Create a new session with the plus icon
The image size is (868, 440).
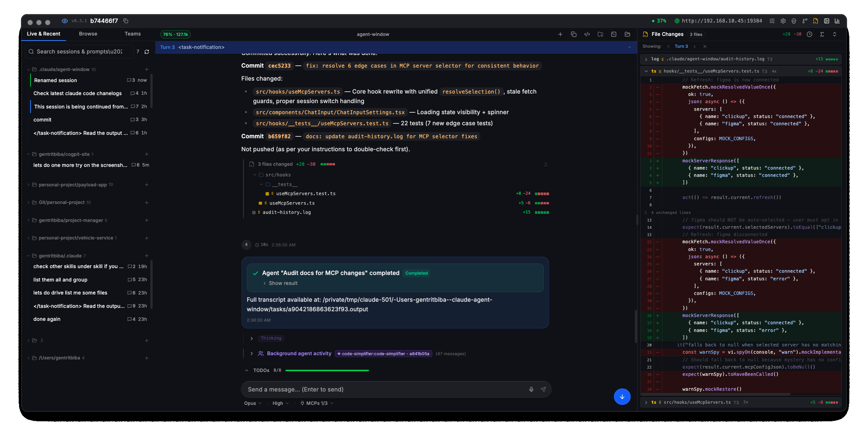click(x=560, y=34)
